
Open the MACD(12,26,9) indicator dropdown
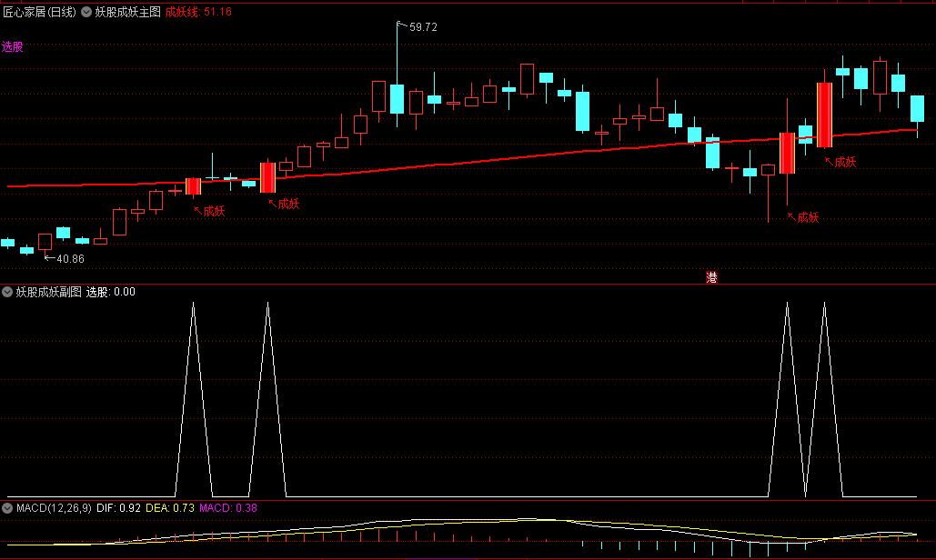7,508
